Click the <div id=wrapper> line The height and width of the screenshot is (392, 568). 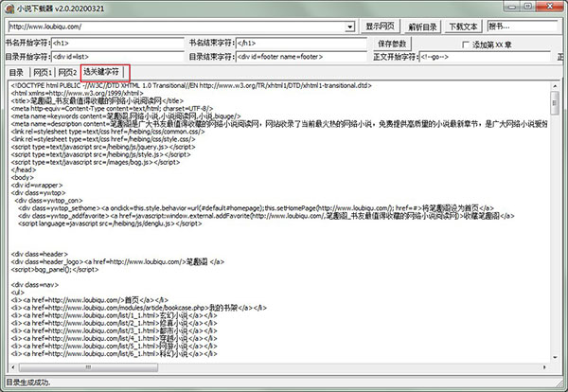pos(37,186)
